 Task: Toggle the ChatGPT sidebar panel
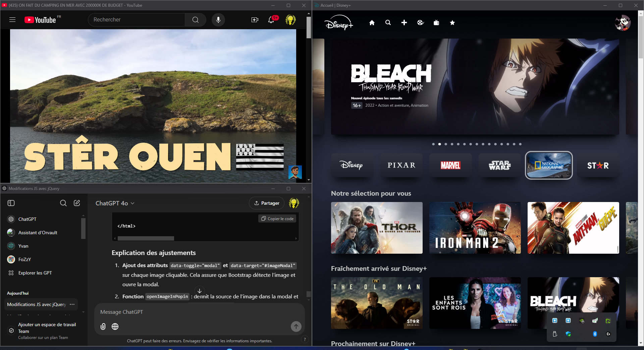click(11, 203)
